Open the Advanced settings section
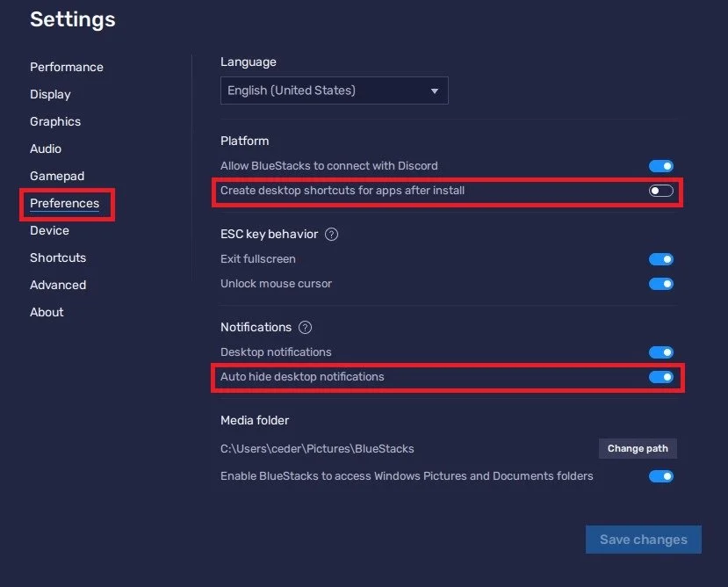Screen dimensions: 728x587 (x=58, y=285)
